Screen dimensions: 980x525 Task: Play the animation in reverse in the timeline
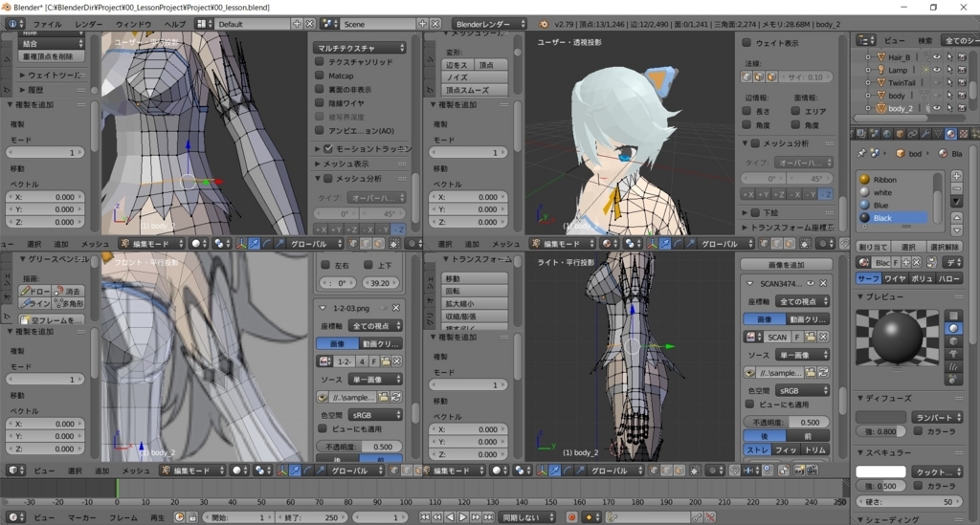coord(450,517)
